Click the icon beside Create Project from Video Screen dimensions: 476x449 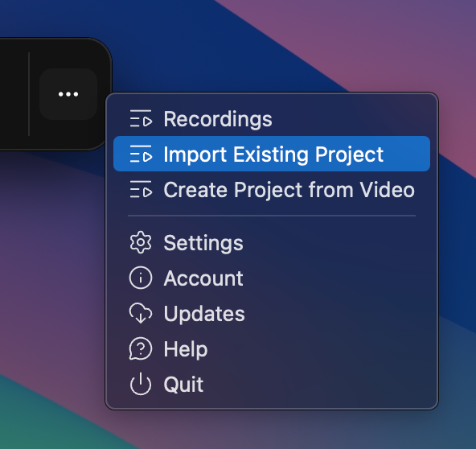point(141,189)
